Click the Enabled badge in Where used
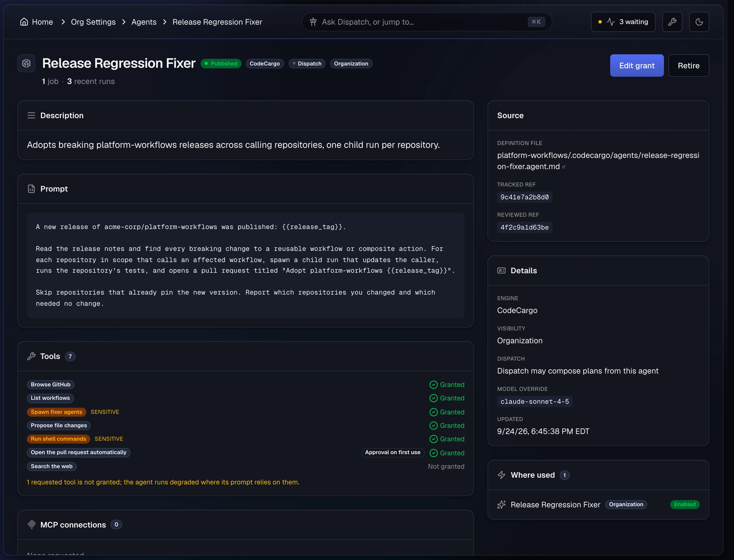The height and width of the screenshot is (560, 734). tap(684, 504)
